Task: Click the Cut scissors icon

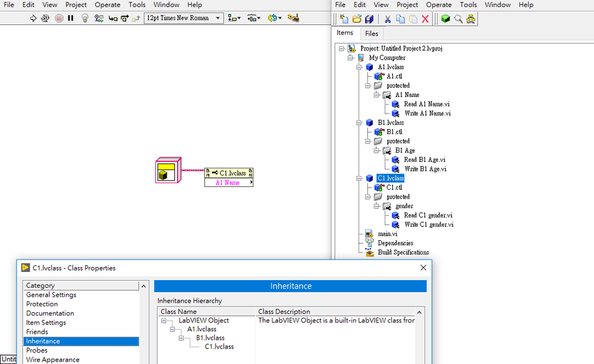Action: coord(388,19)
